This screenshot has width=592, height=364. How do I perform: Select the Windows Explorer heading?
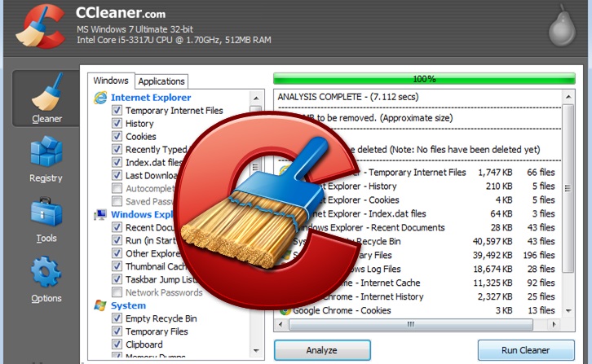point(142,214)
